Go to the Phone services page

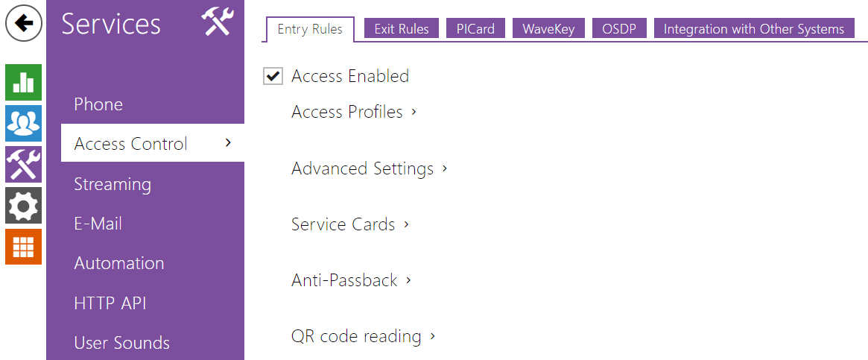(98, 104)
